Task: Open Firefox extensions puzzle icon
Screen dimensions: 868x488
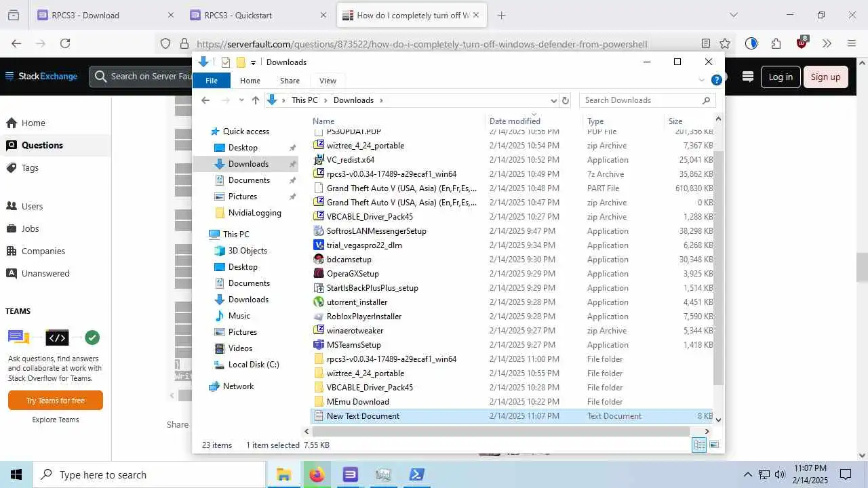Action: pos(776,43)
